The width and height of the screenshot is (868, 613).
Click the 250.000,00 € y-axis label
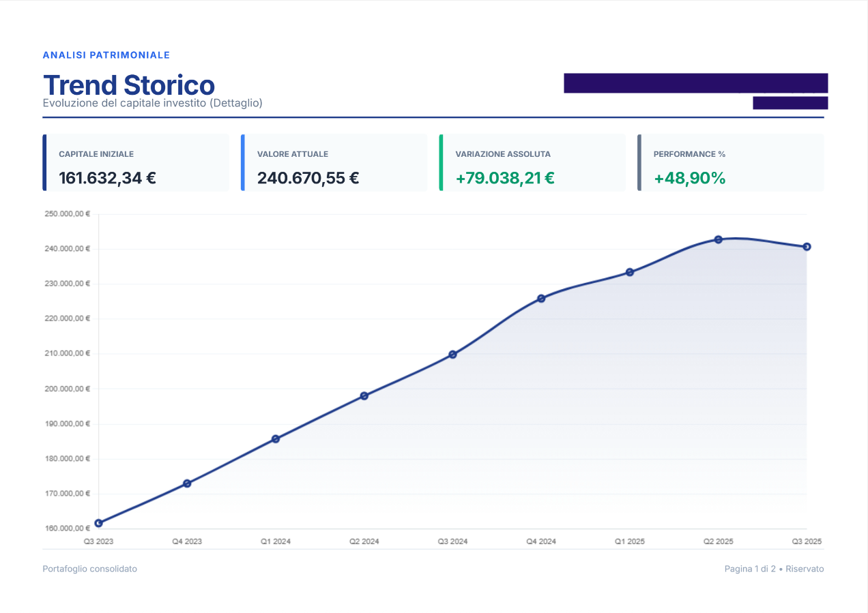click(68, 214)
